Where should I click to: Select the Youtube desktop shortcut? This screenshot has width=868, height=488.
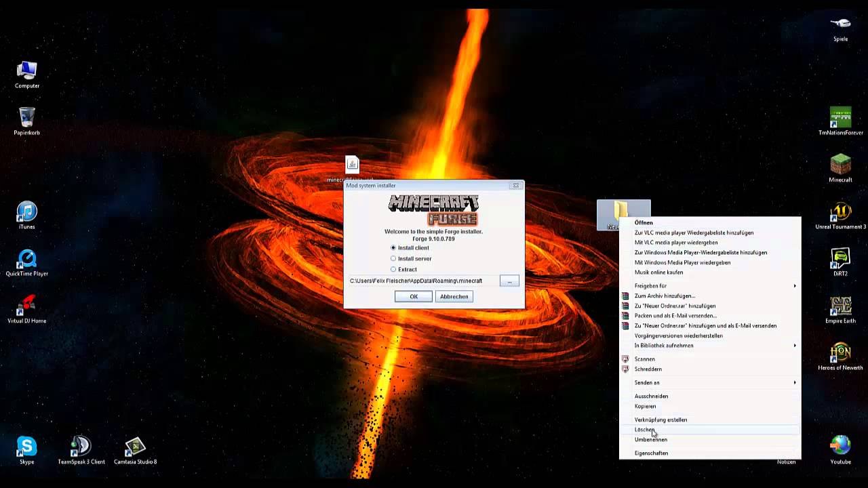pos(841,451)
